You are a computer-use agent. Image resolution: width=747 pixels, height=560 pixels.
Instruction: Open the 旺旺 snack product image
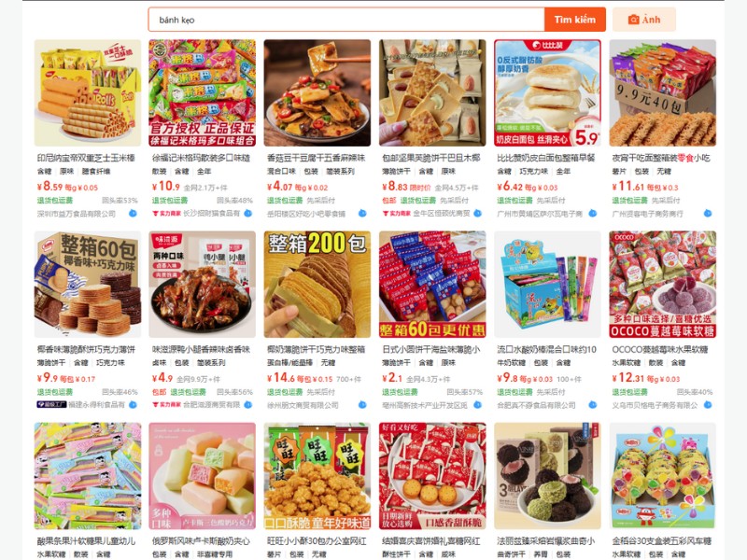click(317, 476)
